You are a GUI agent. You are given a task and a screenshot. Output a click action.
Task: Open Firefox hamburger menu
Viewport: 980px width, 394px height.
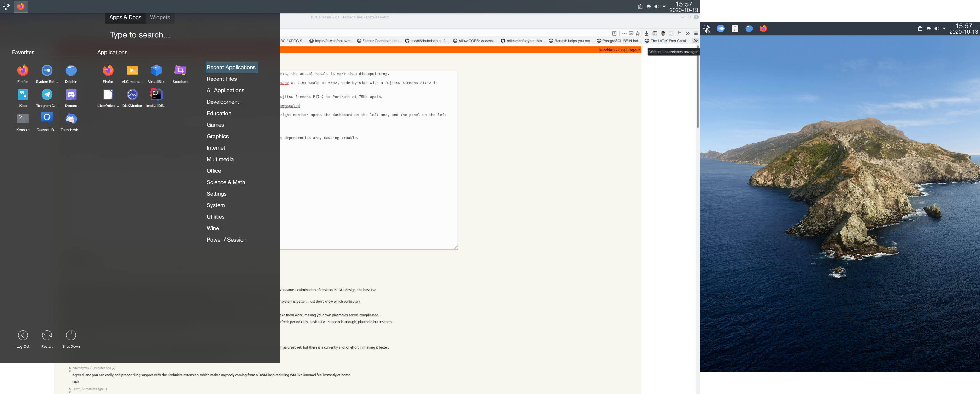[x=696, y=33]
